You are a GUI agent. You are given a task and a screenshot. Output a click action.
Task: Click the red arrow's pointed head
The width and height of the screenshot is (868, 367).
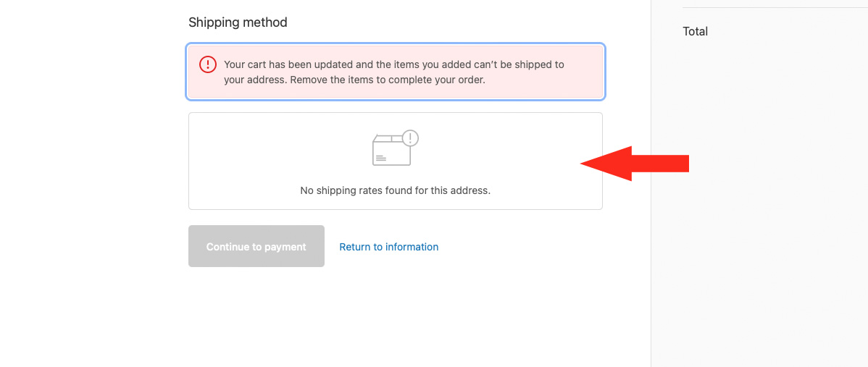tap(606, 164)
